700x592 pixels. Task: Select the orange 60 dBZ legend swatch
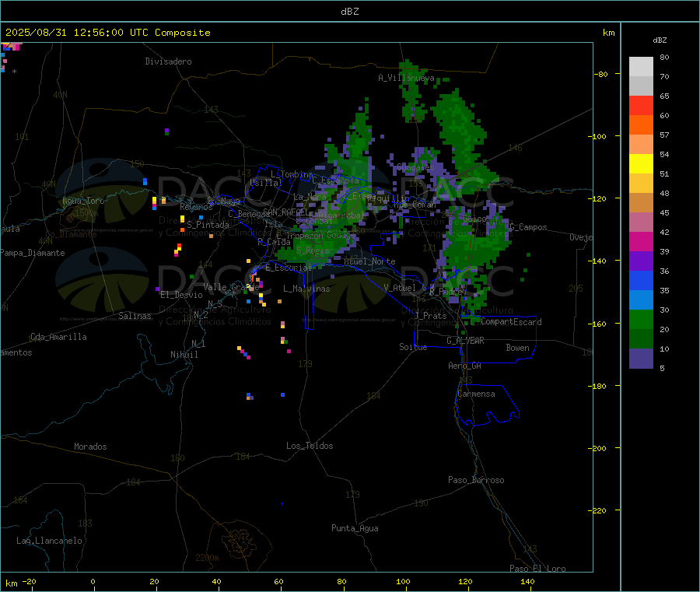[641, 125]
